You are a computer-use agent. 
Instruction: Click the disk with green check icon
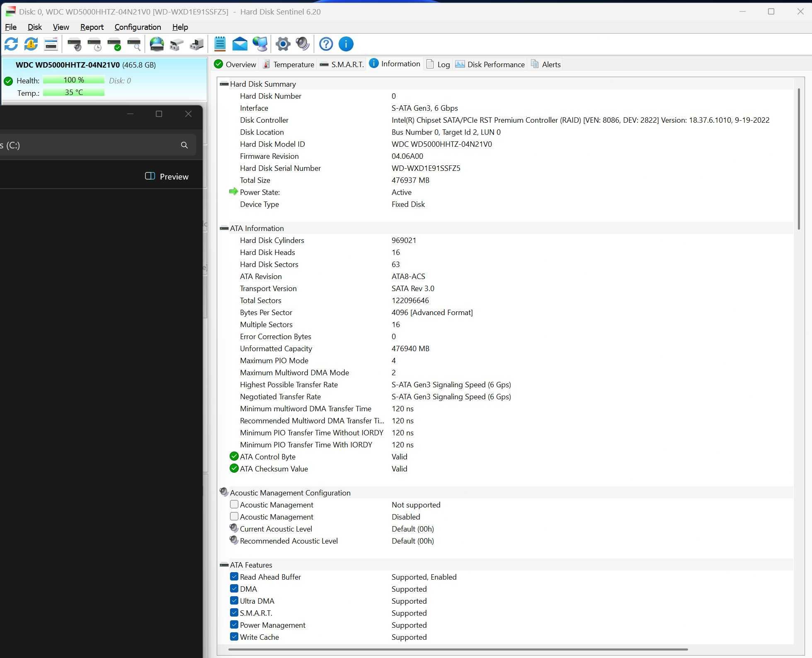point(114,44)
